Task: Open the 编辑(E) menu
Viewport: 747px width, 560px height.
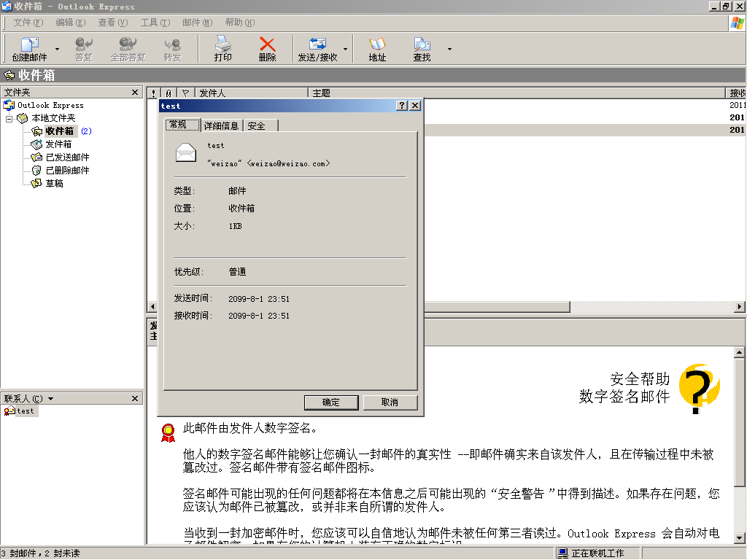Action: coord(71,23)
